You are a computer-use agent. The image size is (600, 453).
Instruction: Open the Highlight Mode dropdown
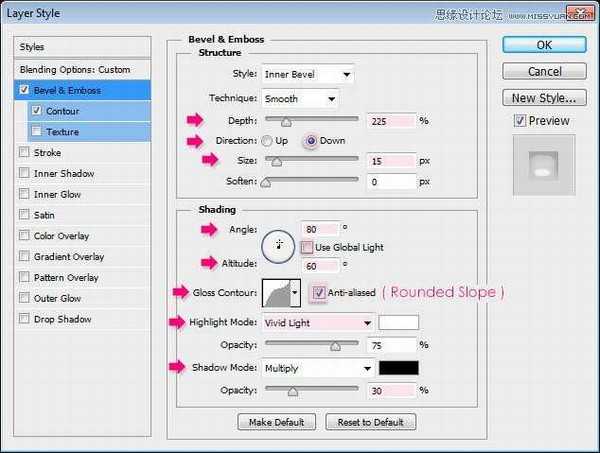[x=318, y=323]
